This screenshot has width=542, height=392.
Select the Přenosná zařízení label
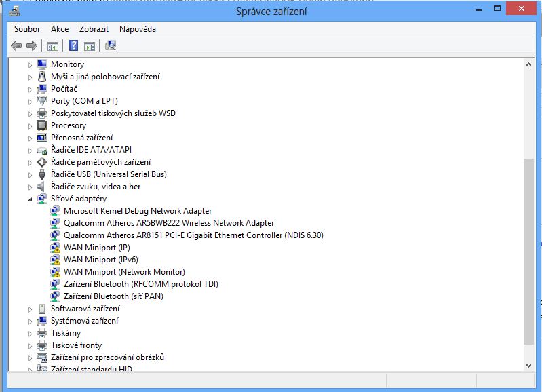tap(81, 138)
